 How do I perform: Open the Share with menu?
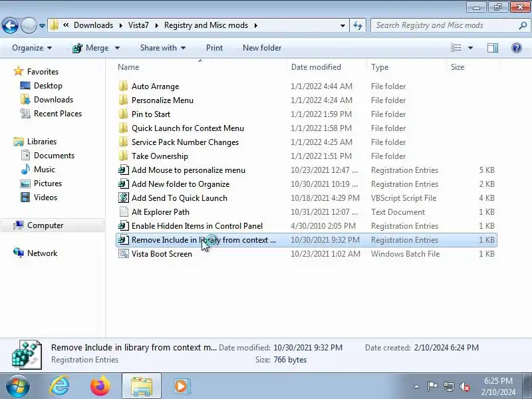(163, 48)
